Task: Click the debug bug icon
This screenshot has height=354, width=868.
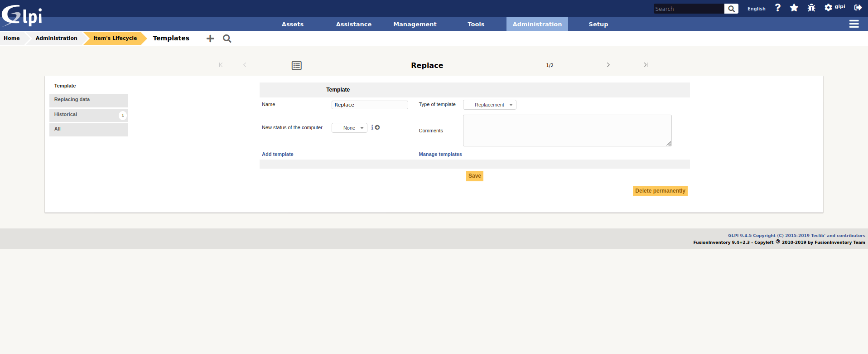Action: tap(811, 8)
